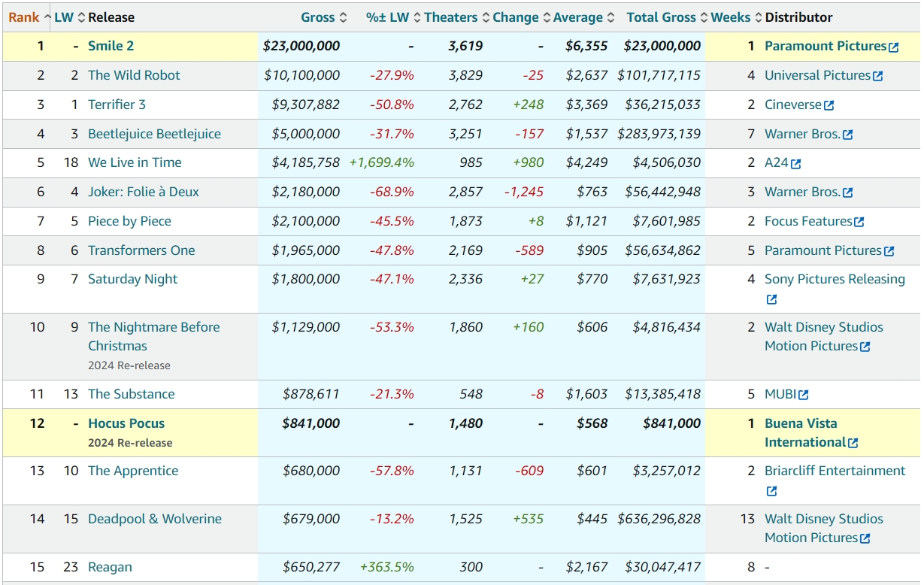Click the Piece by Piece release link

[129, 221]
